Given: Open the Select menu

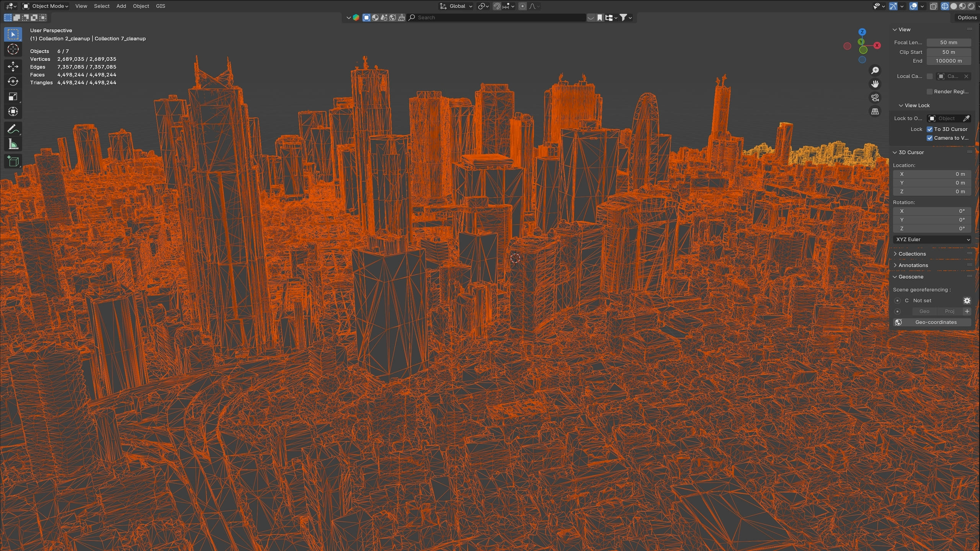Looking at the screenshot, I should click(x=102, y=6).
